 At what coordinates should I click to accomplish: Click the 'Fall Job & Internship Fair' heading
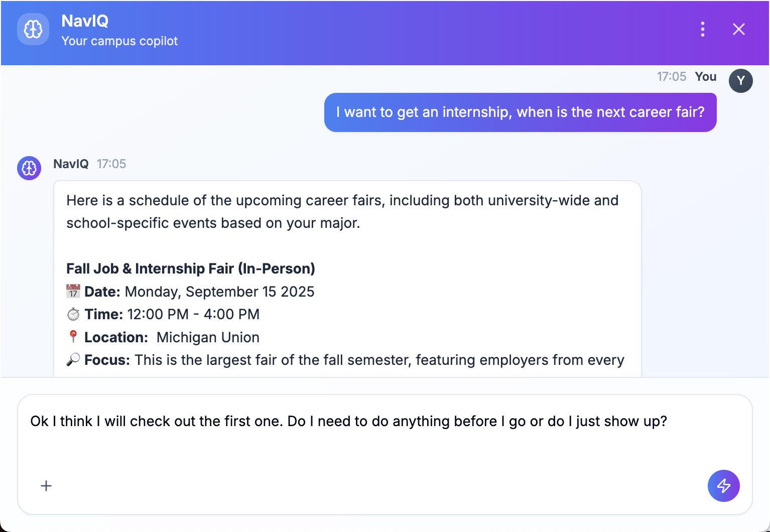tap(191, 269)
